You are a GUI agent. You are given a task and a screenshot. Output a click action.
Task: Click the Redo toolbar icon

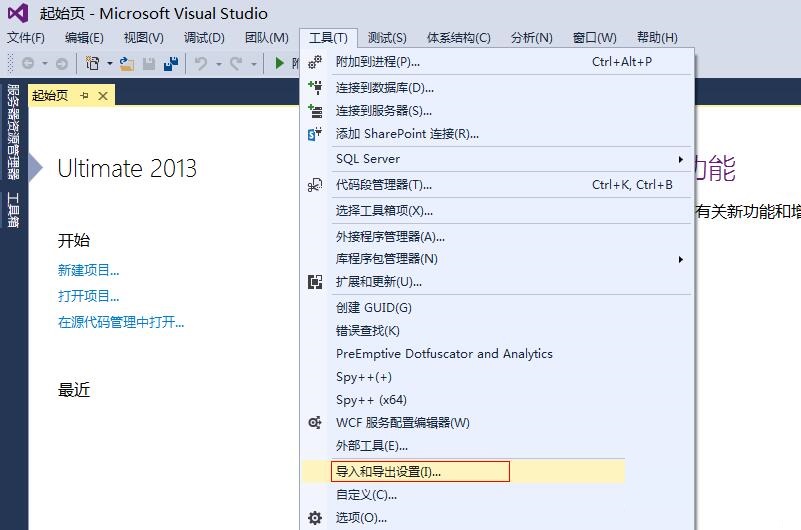tap(236, 63)
